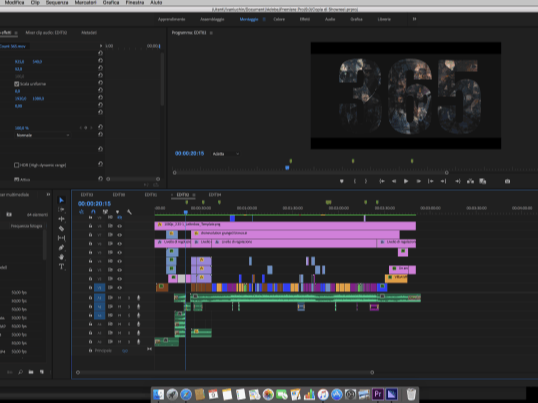The height and width of the screenshot is (403, 538).
Task: Lock the track with letterbox Template.png clip
Action: [90, 226]
